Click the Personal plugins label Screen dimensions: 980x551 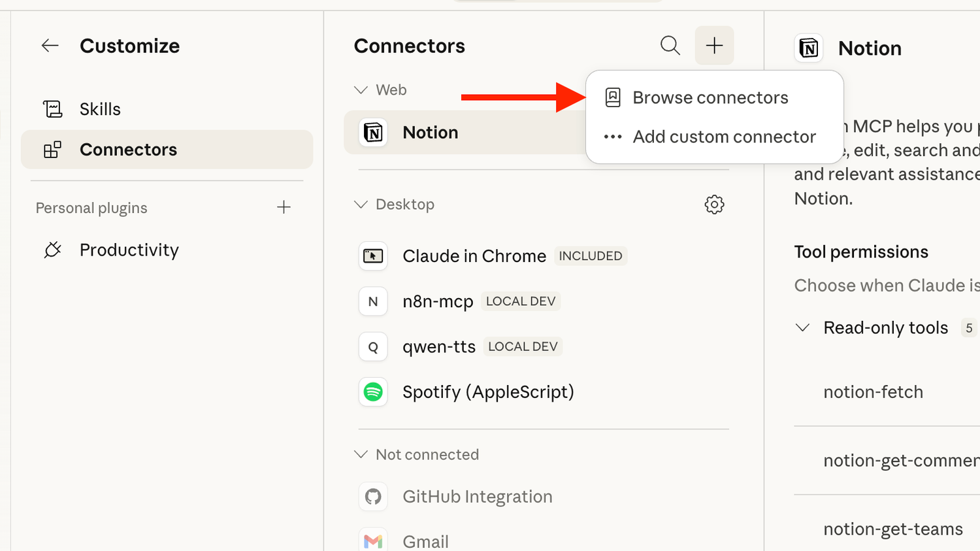91,208
